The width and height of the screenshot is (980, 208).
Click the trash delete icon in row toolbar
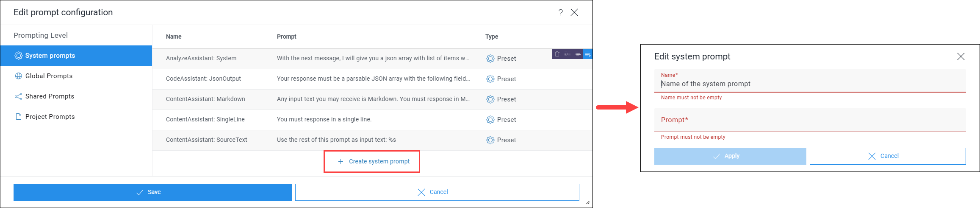coord(557,54)
